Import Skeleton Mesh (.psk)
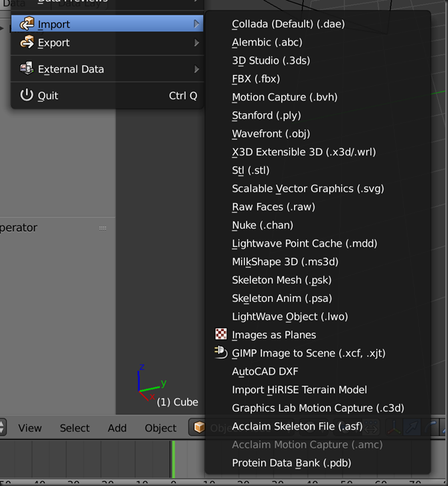The image size is (448, 486). pyautogui.click(x=318, y=280)
